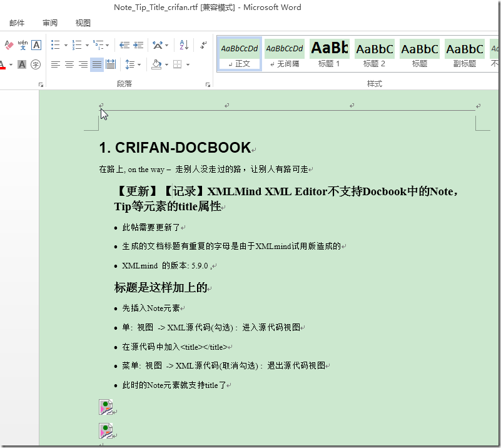Screen dimensions: 501x448
Task: Click bullet '生成的文档标题有重复的字母'
Action: (x=231, y=247)
